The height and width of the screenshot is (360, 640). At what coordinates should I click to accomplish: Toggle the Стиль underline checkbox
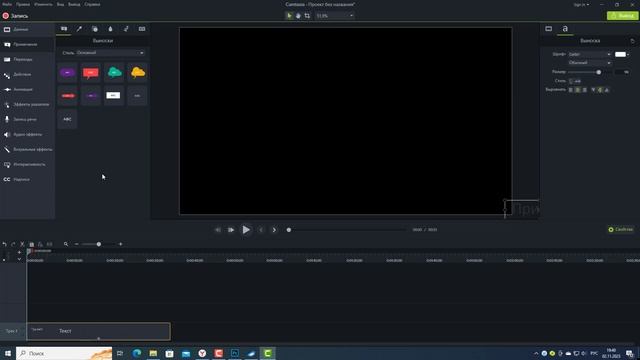coord(571,81)
